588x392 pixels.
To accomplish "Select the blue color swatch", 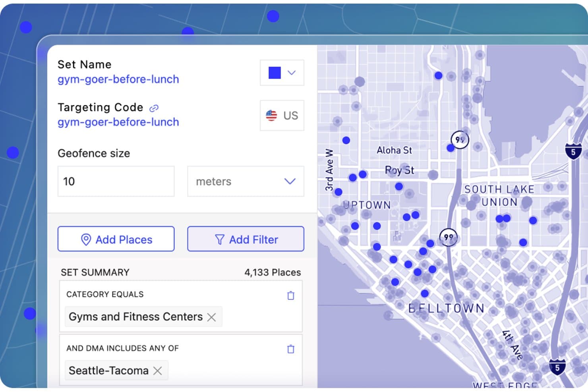I will click(275, 73).
